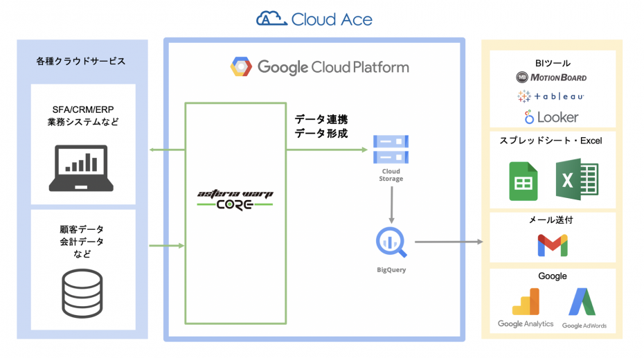Viewport: 644px width, 358px height.
Task: Click the Google AdWords icon
Action: pos(582,302)
